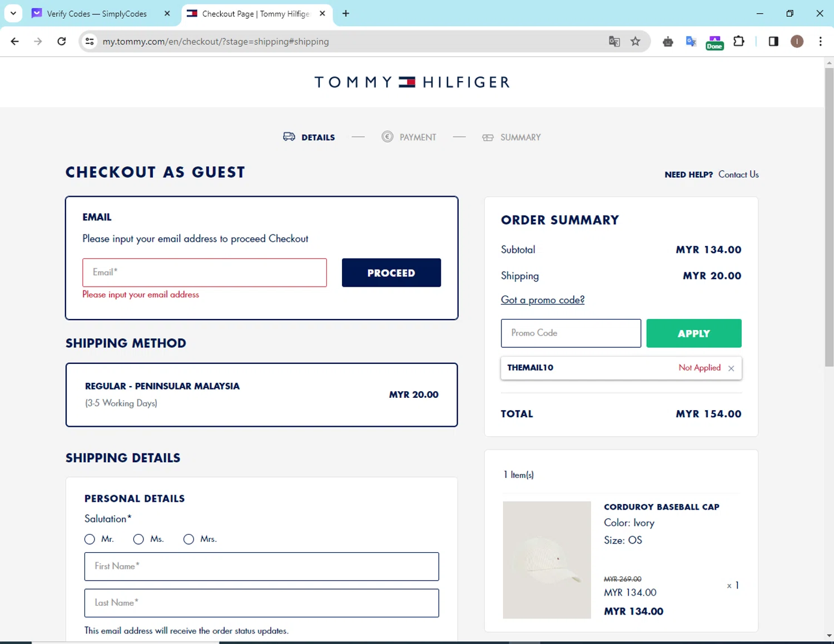The width and height of the screenshot is (834, 644).
Task: Bookmark this page with the star icon
Action: [636, 41]
